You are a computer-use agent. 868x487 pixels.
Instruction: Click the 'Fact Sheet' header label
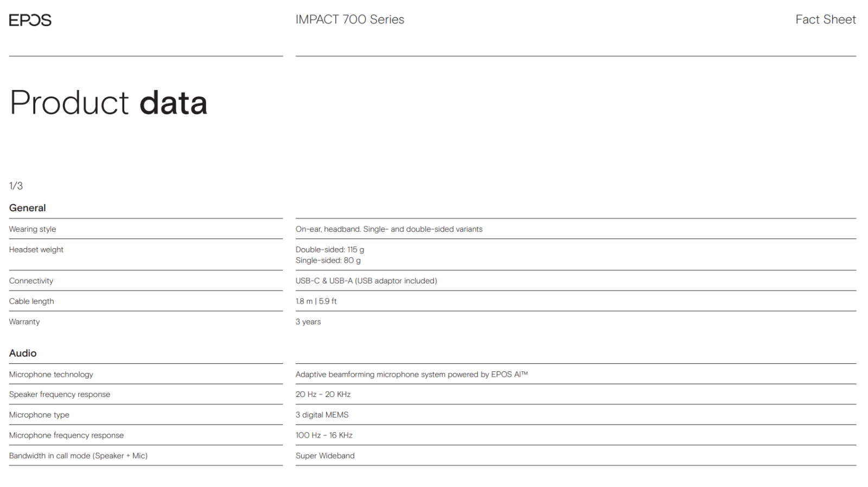[826, 20]
